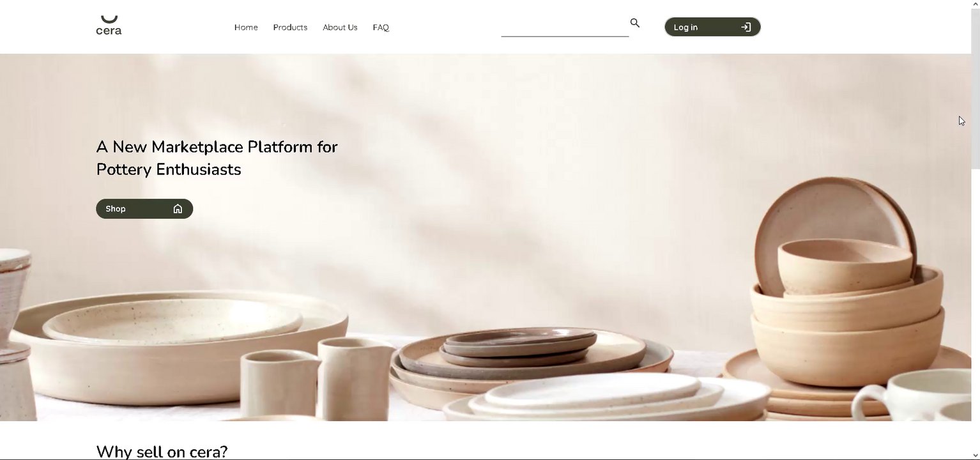Click the scrollbar down arrow

click(x=976, y=455)
